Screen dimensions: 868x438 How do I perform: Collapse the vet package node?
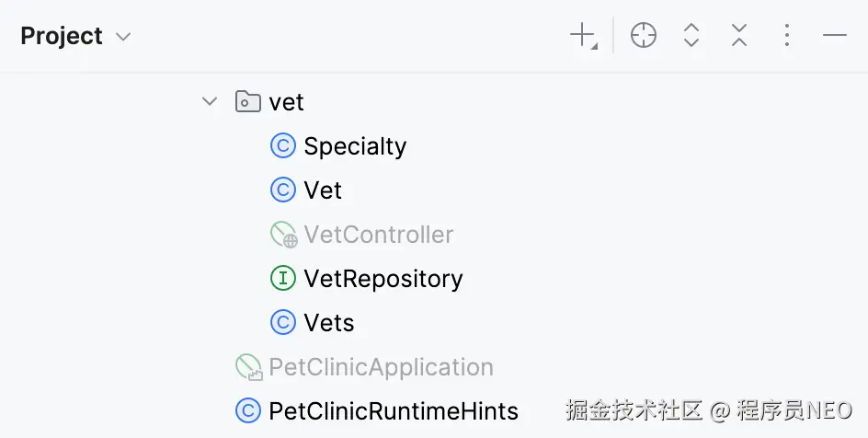click(x=210, y=101)
